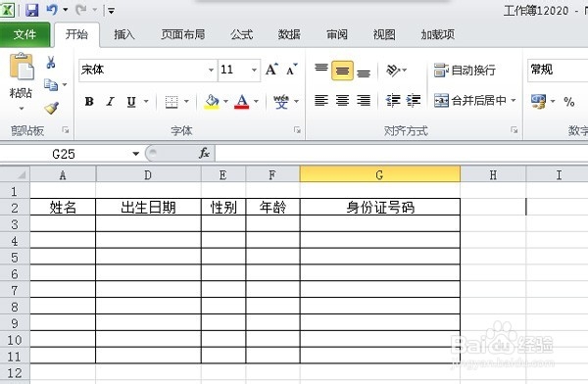Click the 合并后居中 merge button

click(x=470, y=101)
